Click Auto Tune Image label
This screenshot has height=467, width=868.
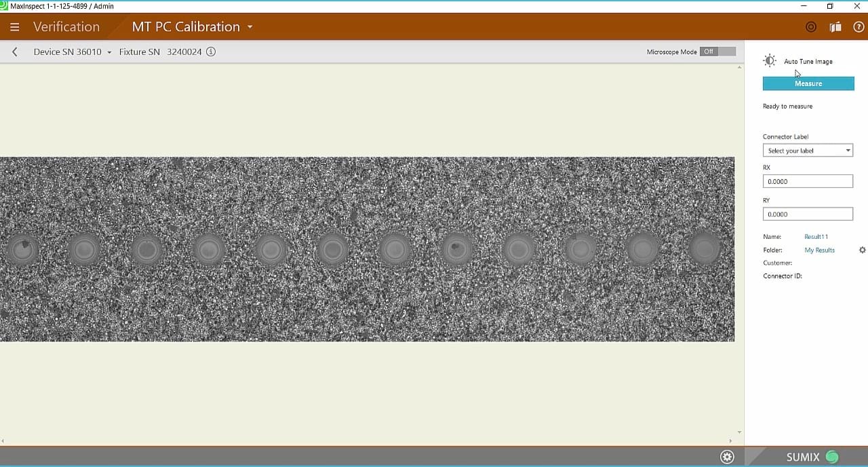tap(808, 61)
